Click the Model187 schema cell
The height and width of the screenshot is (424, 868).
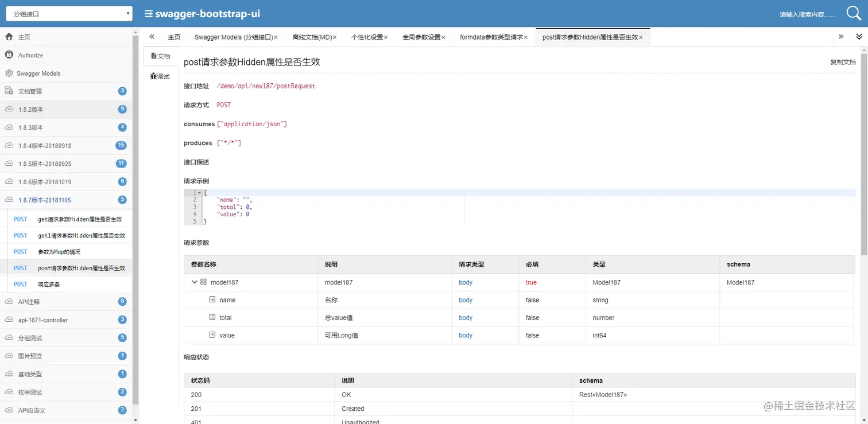787,282
